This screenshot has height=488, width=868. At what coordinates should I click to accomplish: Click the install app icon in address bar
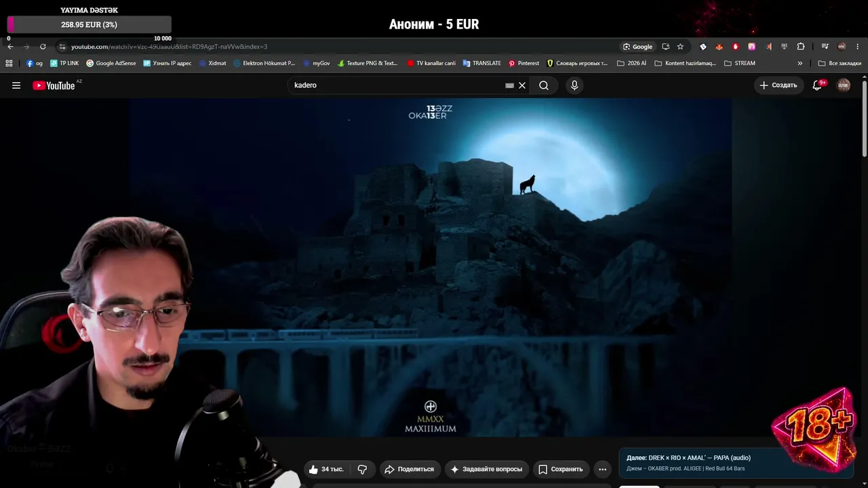[665, 47]
